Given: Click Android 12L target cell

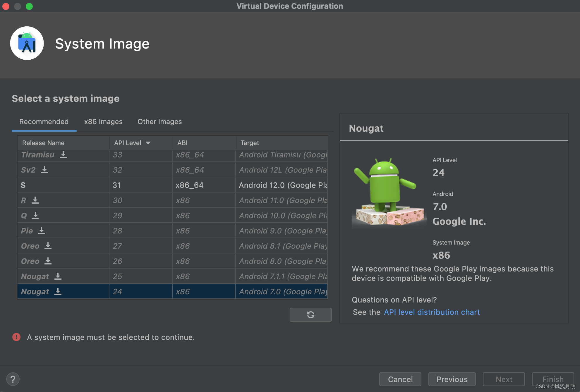Looking at the screenshot, I should (282, 170).
